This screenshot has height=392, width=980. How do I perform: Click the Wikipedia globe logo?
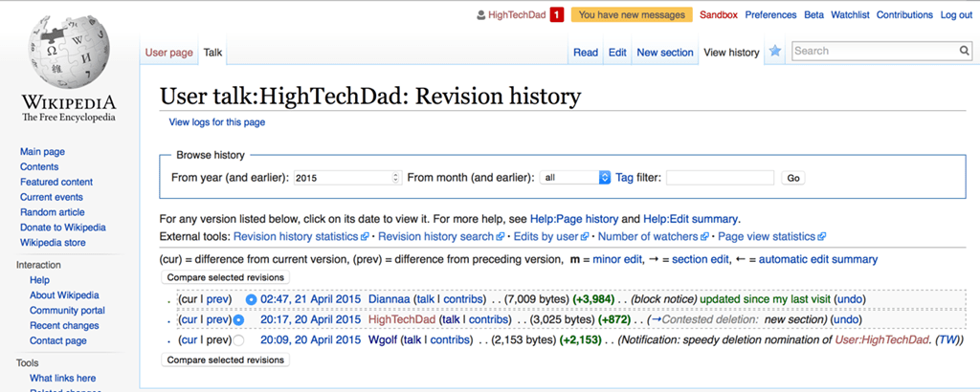pos(69,53)
